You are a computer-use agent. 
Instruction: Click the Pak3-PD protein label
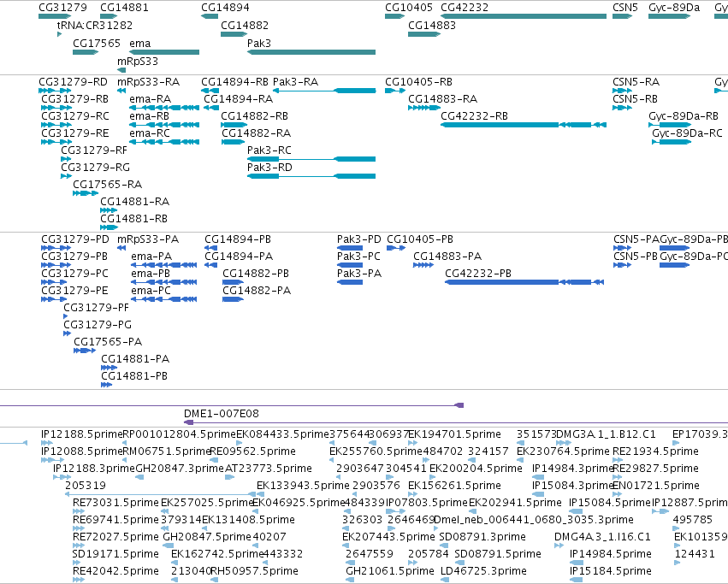pyautogui.click(x=359, y=239)
